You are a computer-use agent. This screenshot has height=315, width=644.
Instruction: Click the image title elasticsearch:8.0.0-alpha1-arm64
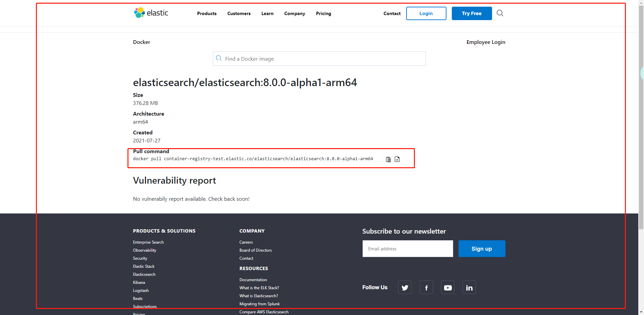[245, 82]
